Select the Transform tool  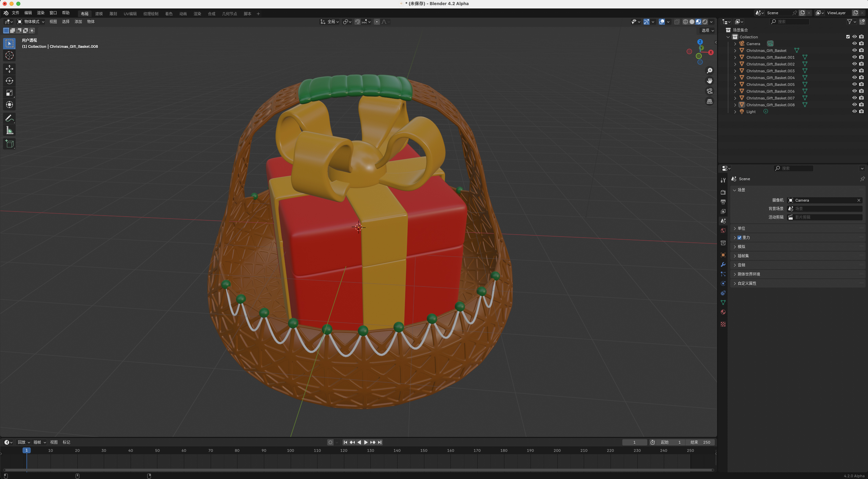tap(9, 105)
